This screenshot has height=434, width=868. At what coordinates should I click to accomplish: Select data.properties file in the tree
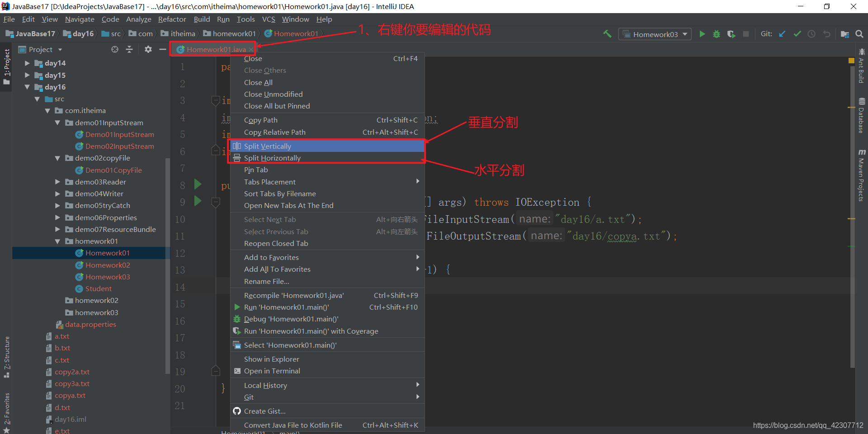click(90, 324)
